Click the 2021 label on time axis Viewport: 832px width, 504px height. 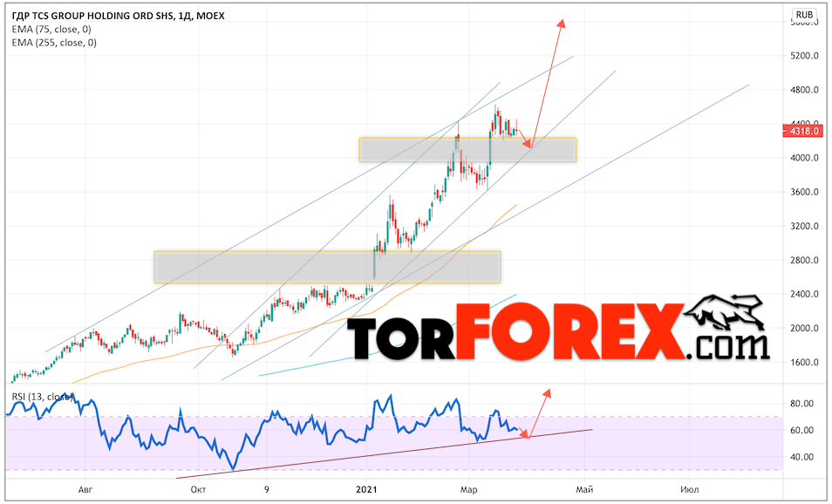tap(366, 489)
